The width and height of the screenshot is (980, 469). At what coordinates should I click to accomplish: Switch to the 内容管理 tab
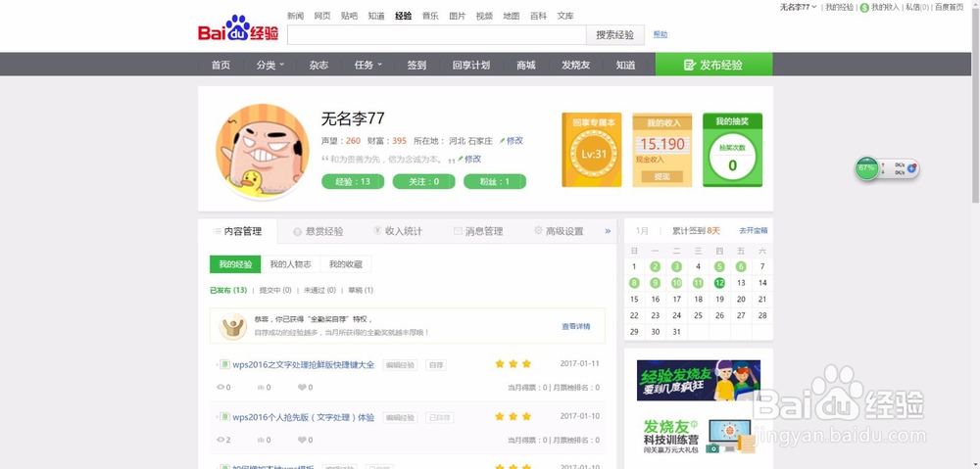coord(237,231)
